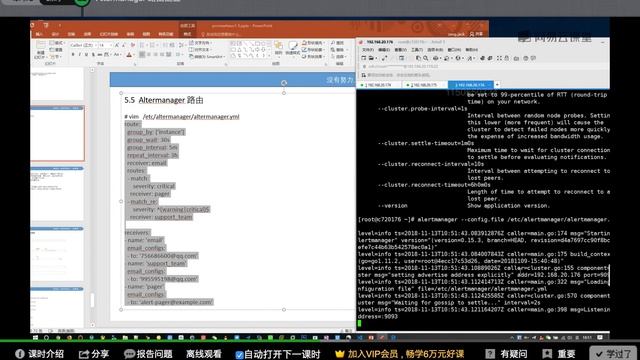Open the Window menu in Xshell
Image resolution: width=640 pixels, height=360 pixels.
point(454,50)
